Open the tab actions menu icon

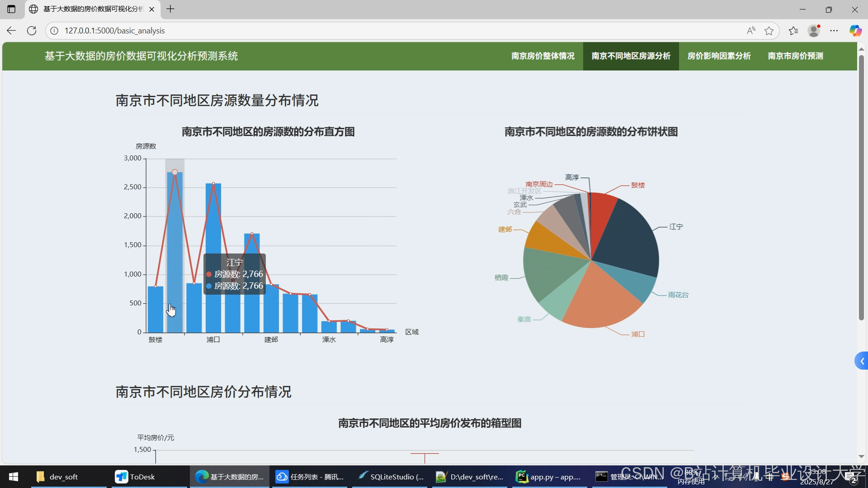point(11,9)
